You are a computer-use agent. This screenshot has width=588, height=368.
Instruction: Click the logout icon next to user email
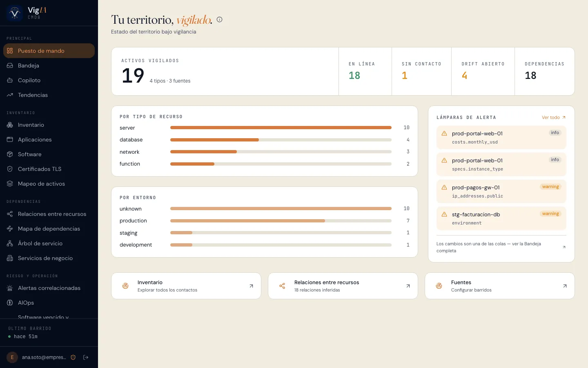coord(86,357)
